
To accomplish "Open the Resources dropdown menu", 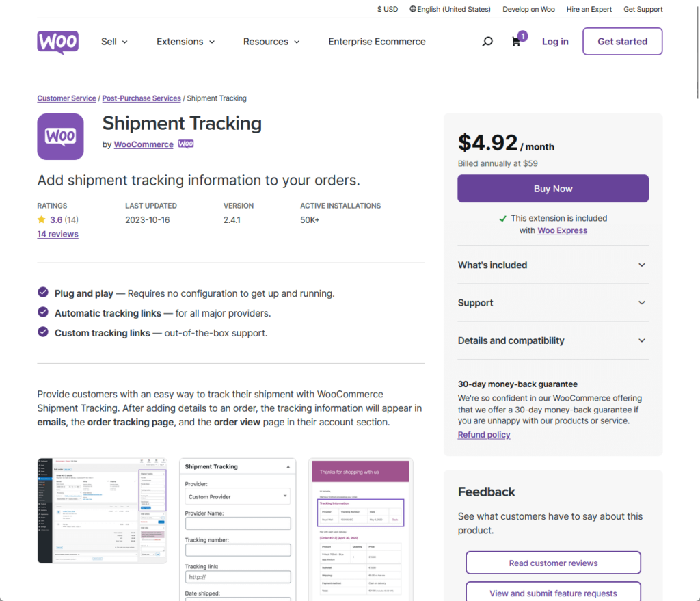I will [x=271, y=42].
